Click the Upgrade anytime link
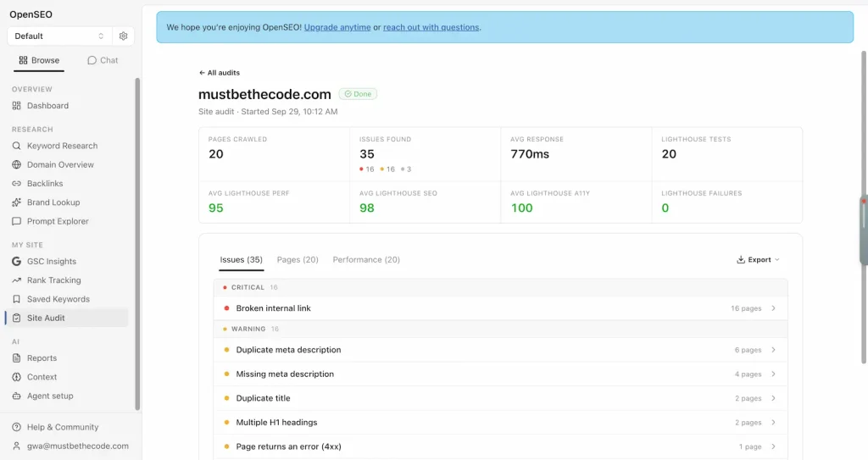This screenshot has width=868, height=460. tap(337, 27)
